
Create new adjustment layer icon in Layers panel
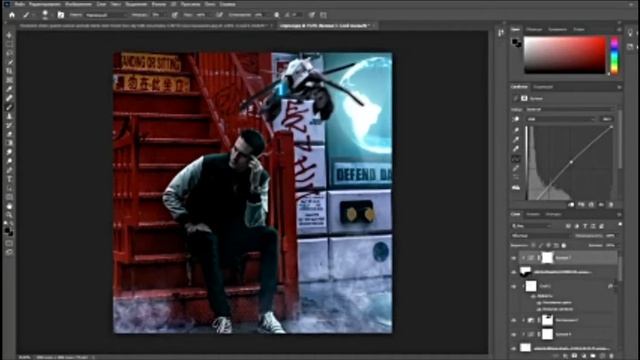584,356
